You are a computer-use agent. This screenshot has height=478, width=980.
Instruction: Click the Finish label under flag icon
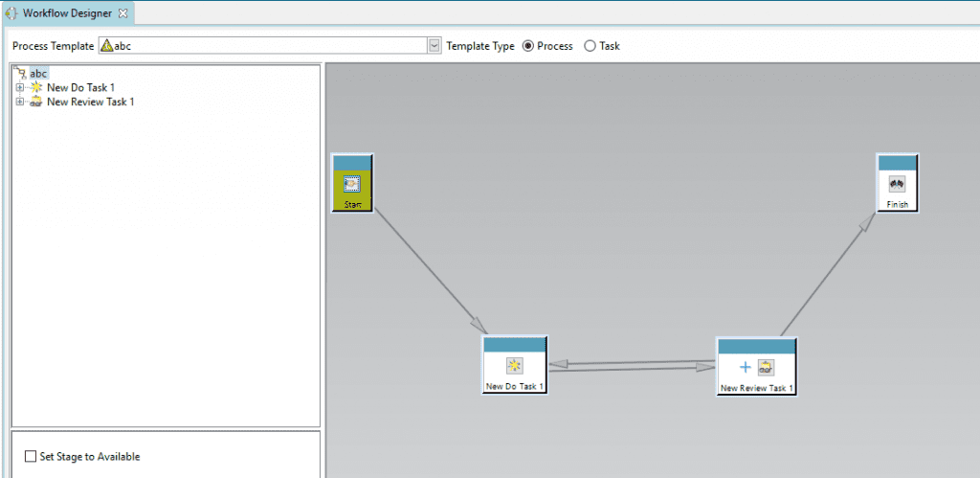point(898,205)
